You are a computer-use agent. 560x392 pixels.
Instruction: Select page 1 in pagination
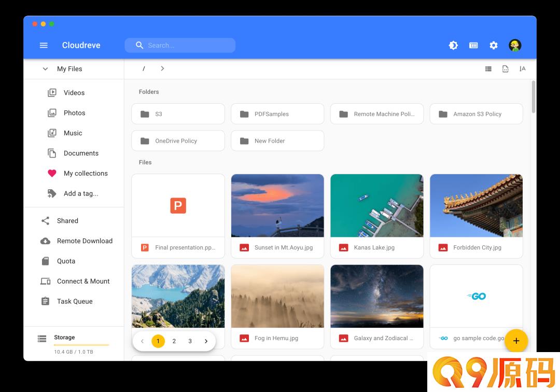(x=158, y=341)
